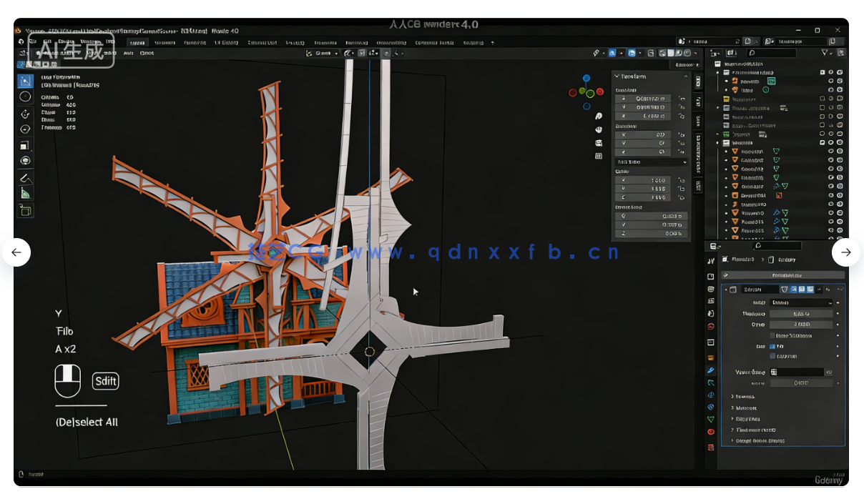Toggle viewport visibility of the first modifier
This screenshot has width=864, height=504.
click(x=801, y=289)
